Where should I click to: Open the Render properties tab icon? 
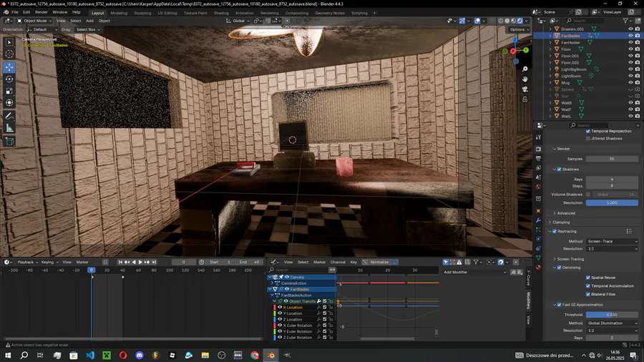click(538, 149)
